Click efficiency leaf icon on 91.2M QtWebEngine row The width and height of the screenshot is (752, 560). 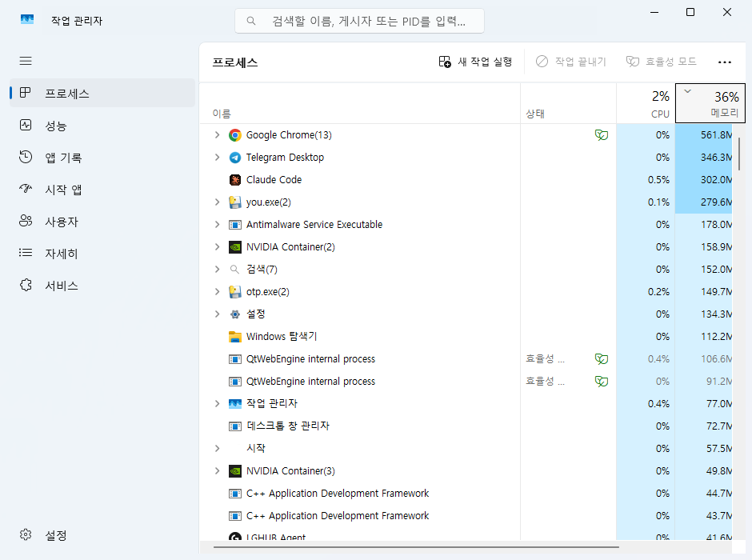(602, 381)
